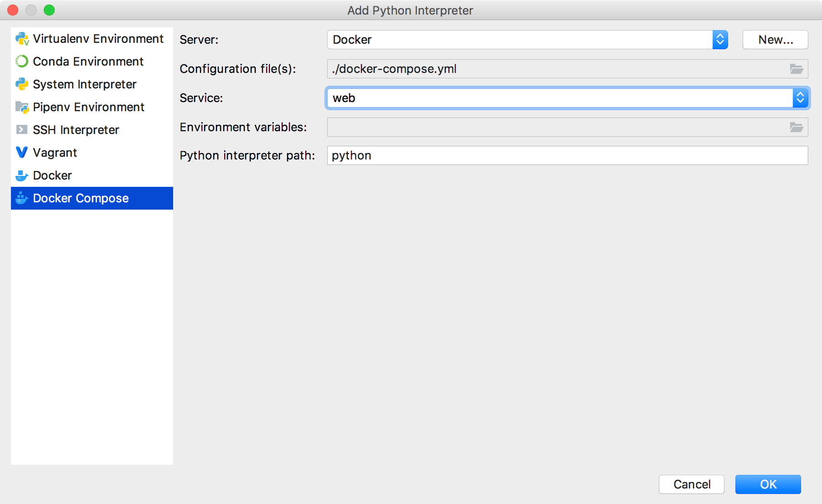The width and height of the screenshot is (822, 504).
Task: Click the Pipenv Environment folder icon
Action: (x=22, y=107)
